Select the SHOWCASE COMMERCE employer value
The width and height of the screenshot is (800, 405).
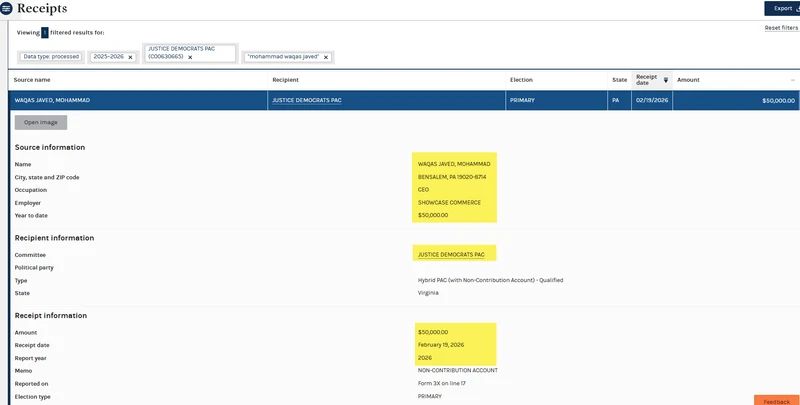(x=449, y=202)
